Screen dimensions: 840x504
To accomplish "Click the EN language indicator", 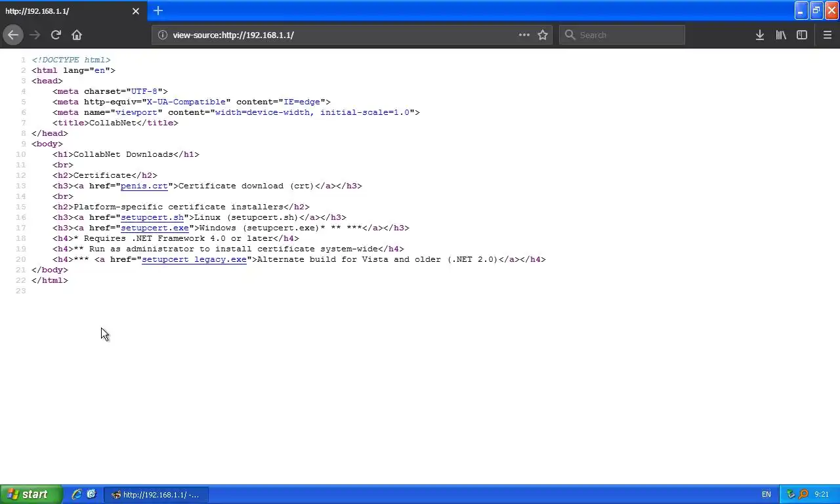I will [766, 494].
